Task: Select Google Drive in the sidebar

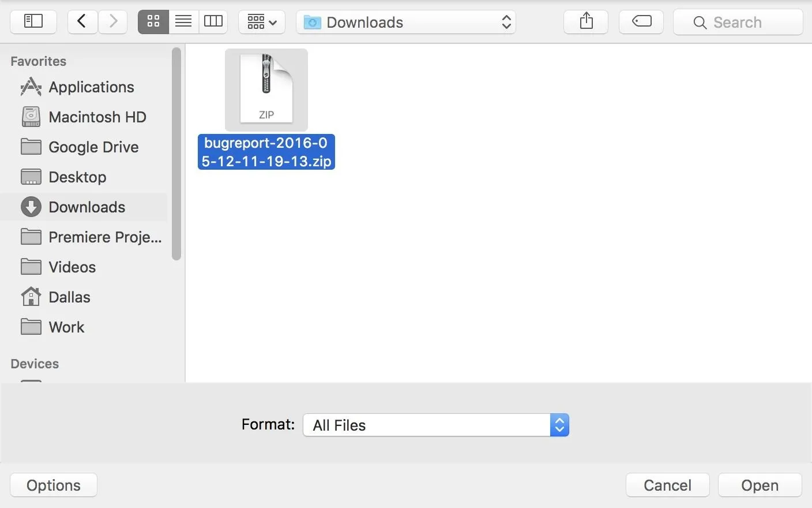Action: (84, 147)
